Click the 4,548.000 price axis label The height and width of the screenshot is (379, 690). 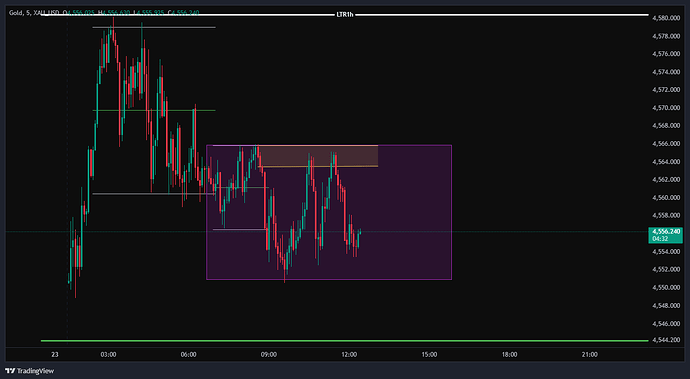667,305
